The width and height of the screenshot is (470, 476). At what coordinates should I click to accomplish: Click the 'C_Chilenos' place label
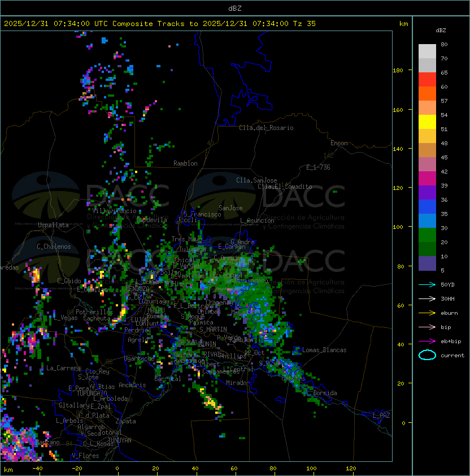pos(54,246)
